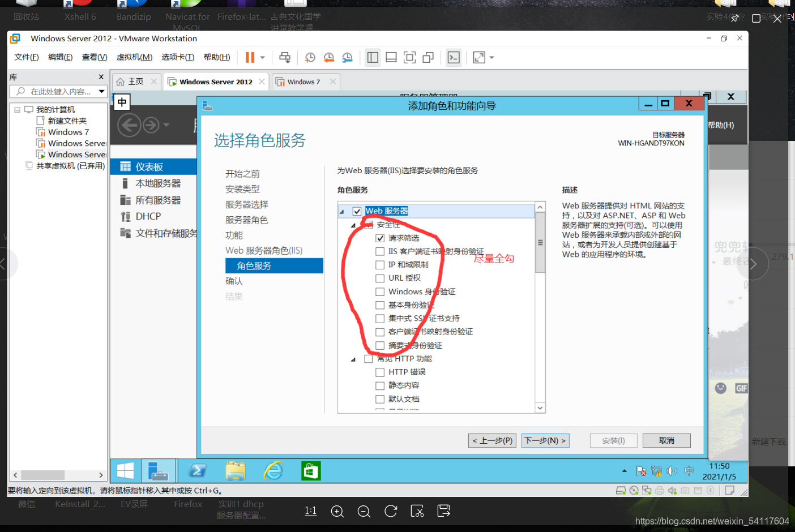This screenshot has width=795, height=532.
Task: Open the 虚拟机(M) menu
Action: [134, 57]
